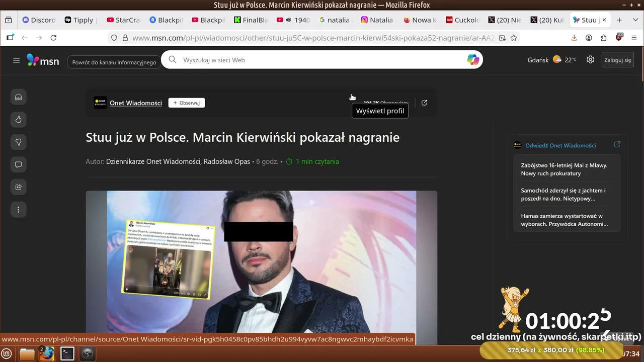
Task: Go forward in Firefox history
Action: click(39, 38)
